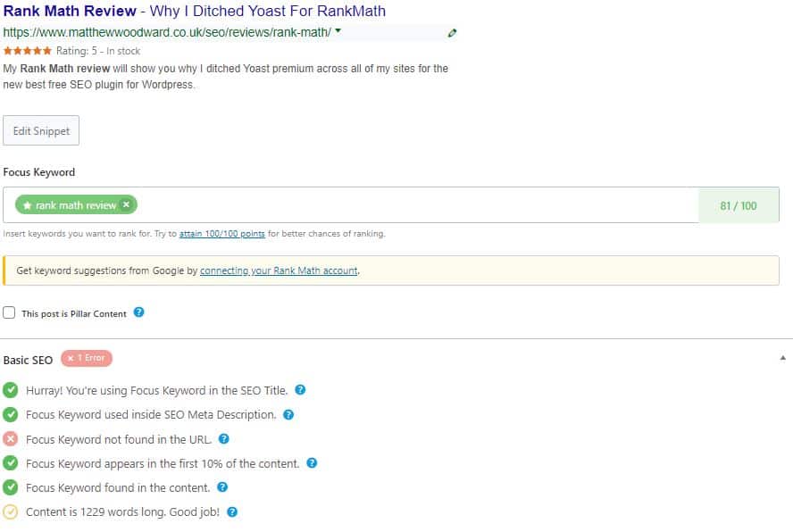Click the snippet description starting My Rank Math review
Screen dimensions: 793x532
point(226,77)
